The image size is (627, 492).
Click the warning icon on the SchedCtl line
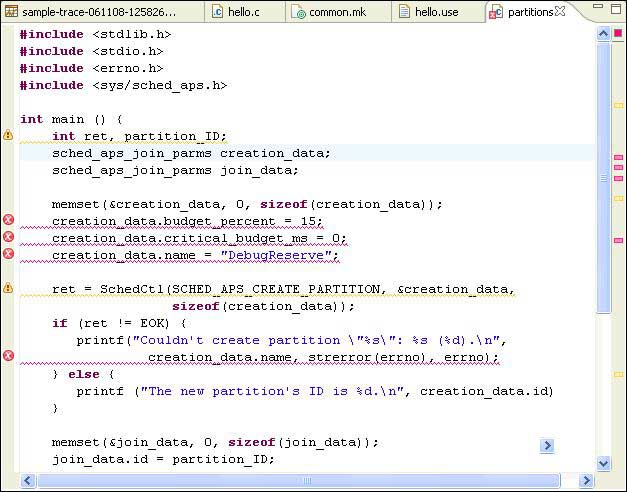coord(8,288)
